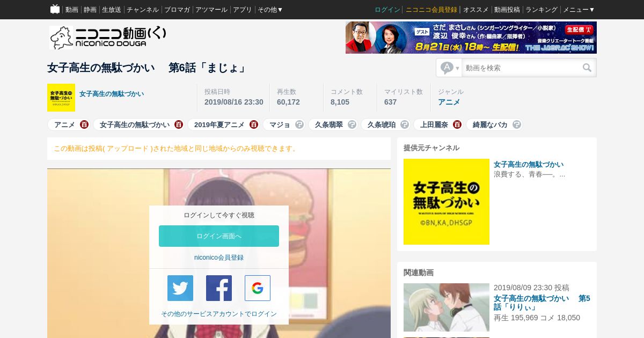This screenshot has width=644, height=338.
Task: Open dictionary icon next to 女子高生の無駄づかい tag
Action: 179,124
